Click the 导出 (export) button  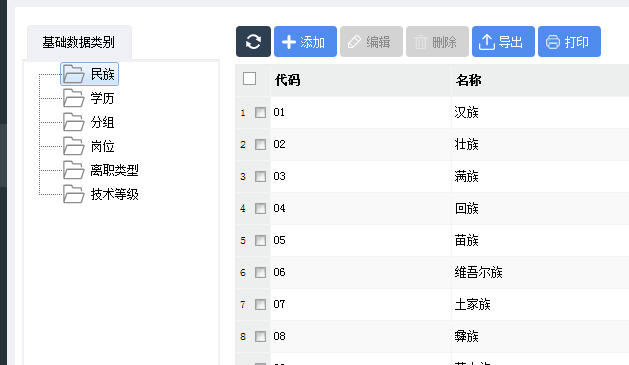click(503, 41)
